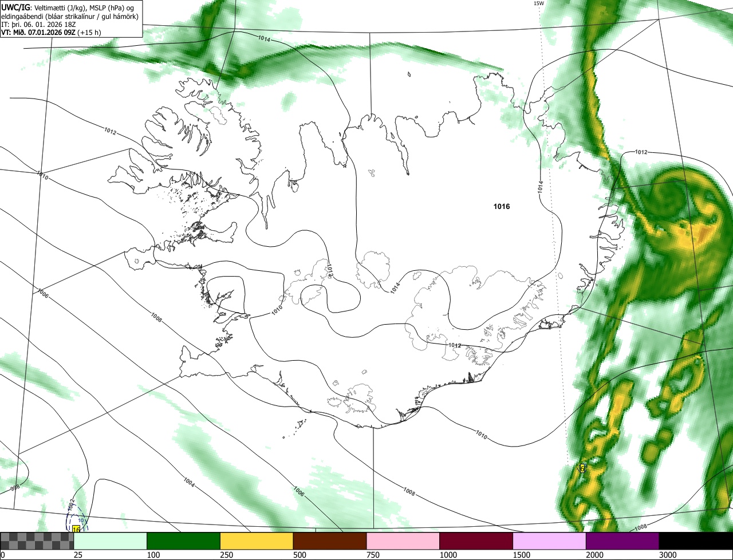Image resolution: width=733 pixels, height=560 pixels.
Task: Click the pale mint 25–100 legend swatch
Action: (111, 541)
